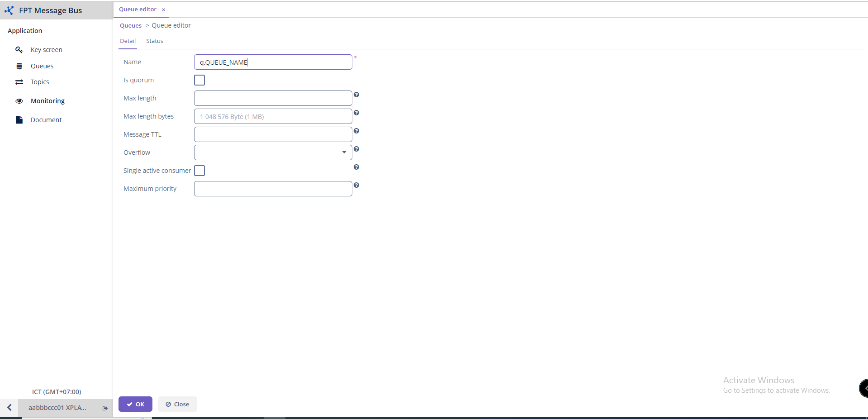868x419 pixels.
Task: Open help tooltip for Max length
Action: tap(356, 95)
